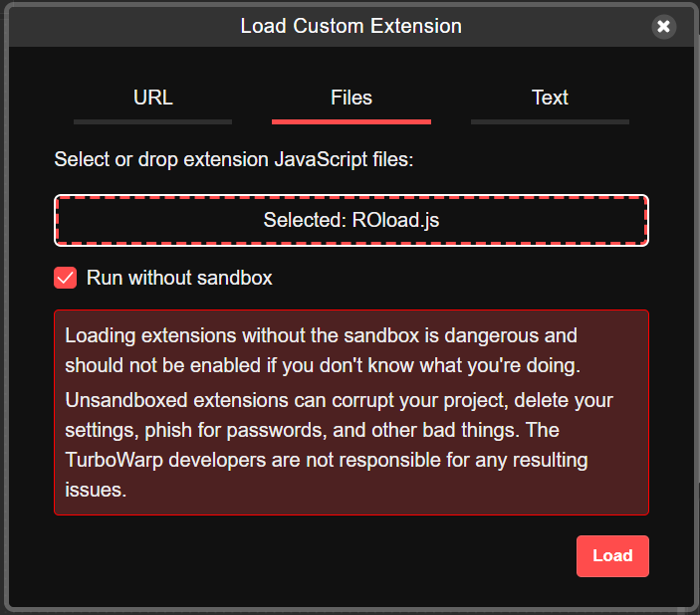Viewport: 700px width, 615px height.
Task: Uncheck the Run without sandbox checkbox
Action: (65, 278)
